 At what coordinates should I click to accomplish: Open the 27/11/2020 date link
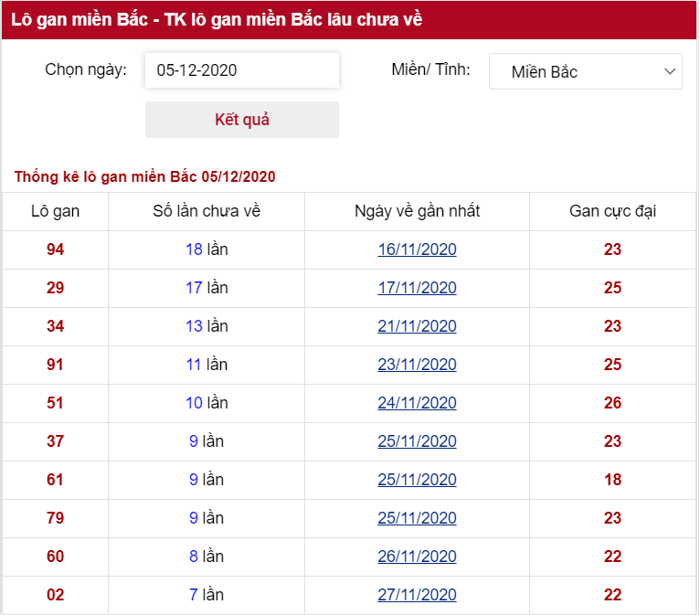417,595
